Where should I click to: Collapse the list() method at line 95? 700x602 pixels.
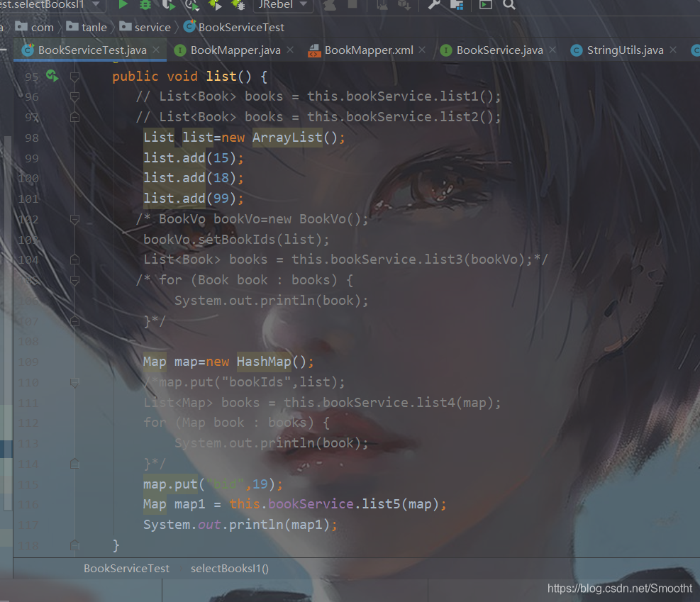[74, 77]
